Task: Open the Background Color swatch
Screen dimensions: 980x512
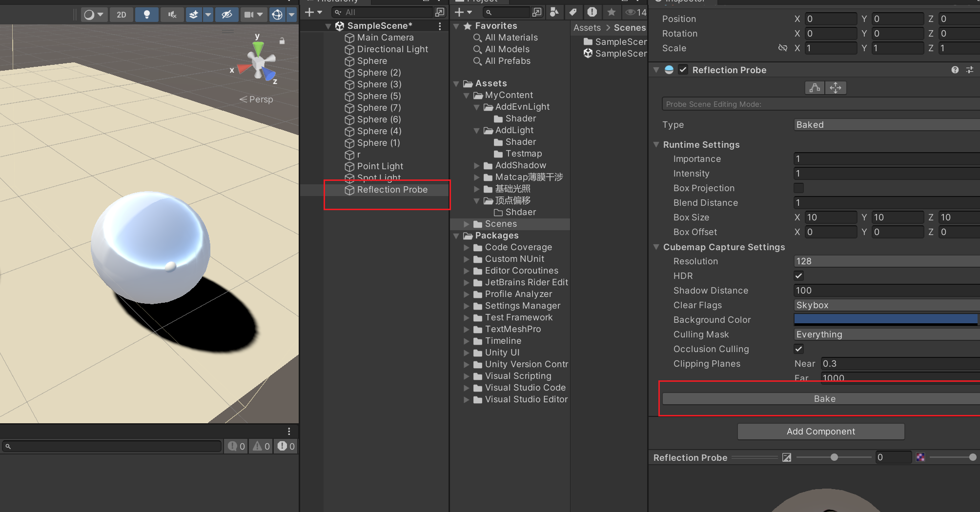Action: pyautogui.click(x=886, y=320)
